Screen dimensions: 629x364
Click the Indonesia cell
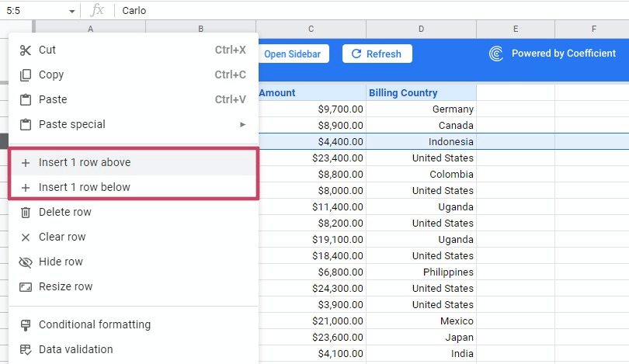click(x=421, y=141)
